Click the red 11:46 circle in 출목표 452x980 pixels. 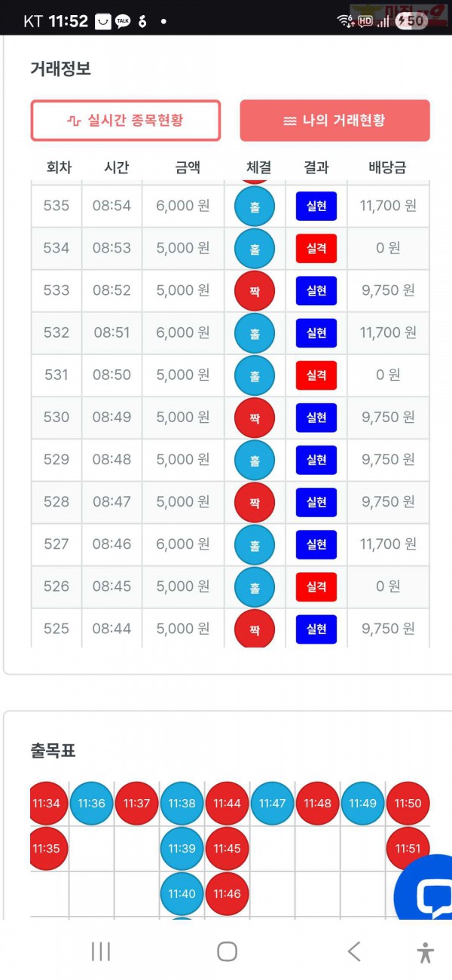tap(228, 894)
